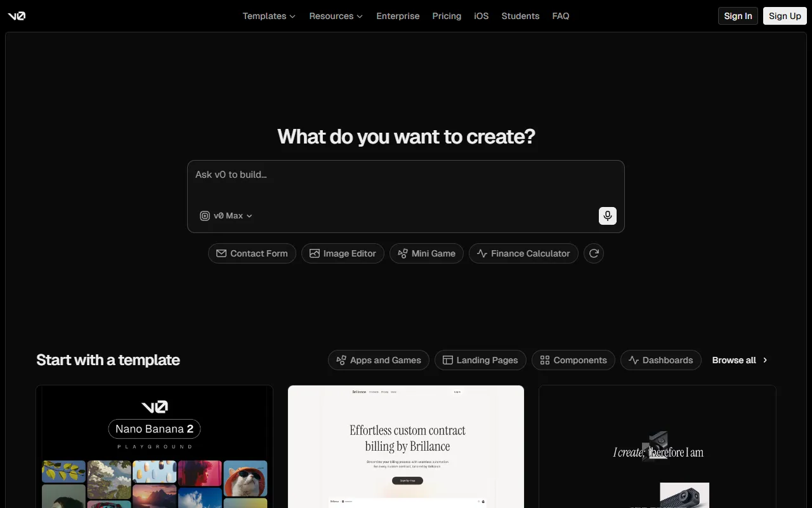Screen dimensions: 812x508
Task: Click the v0 logo in the top left
Action: pyautogui.click(x=16, y=16)
